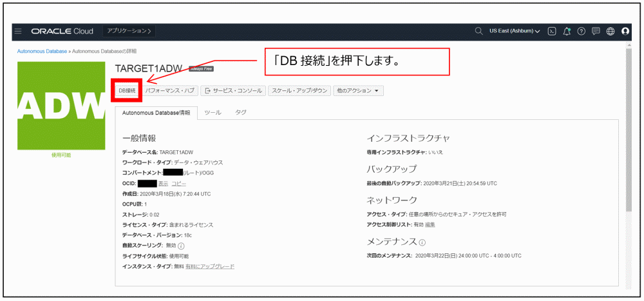Click the ストレージ: 0.02 row
This screenshot has width=644, height=301.
[x=141, y=215]
